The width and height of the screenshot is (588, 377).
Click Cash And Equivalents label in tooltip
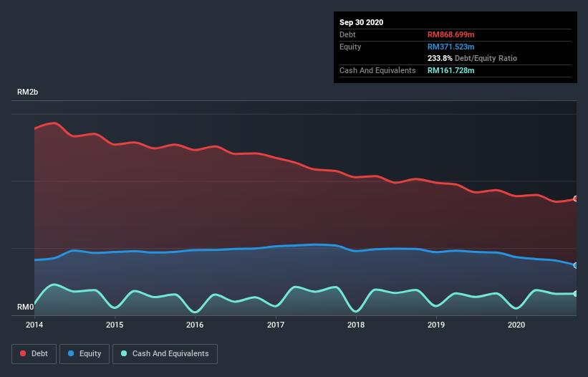377,70
